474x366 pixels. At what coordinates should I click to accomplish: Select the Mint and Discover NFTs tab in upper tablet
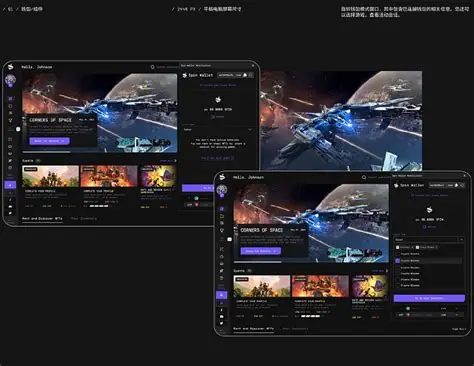click(42, 219)
